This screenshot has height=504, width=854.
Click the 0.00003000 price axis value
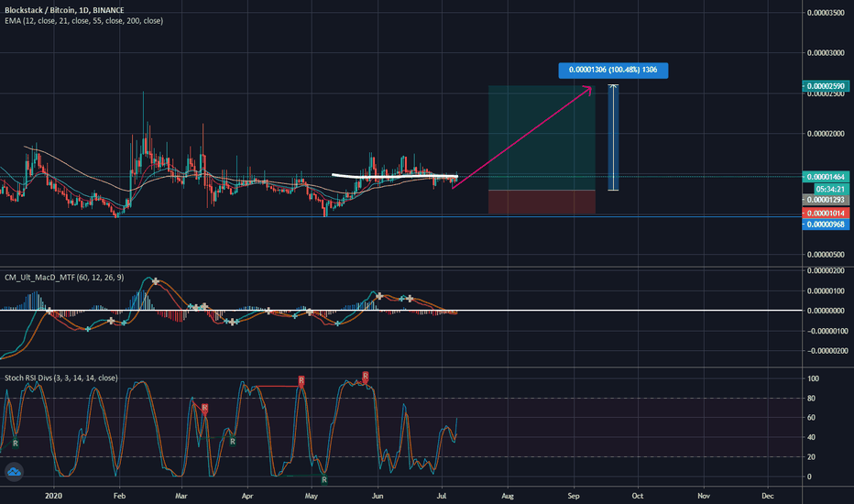click(x=826, y=53)
